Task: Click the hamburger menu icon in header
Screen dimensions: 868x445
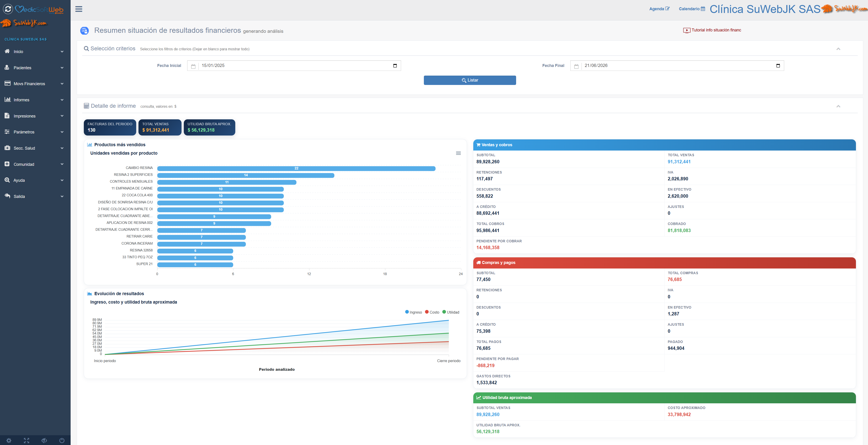Action: 79,9
